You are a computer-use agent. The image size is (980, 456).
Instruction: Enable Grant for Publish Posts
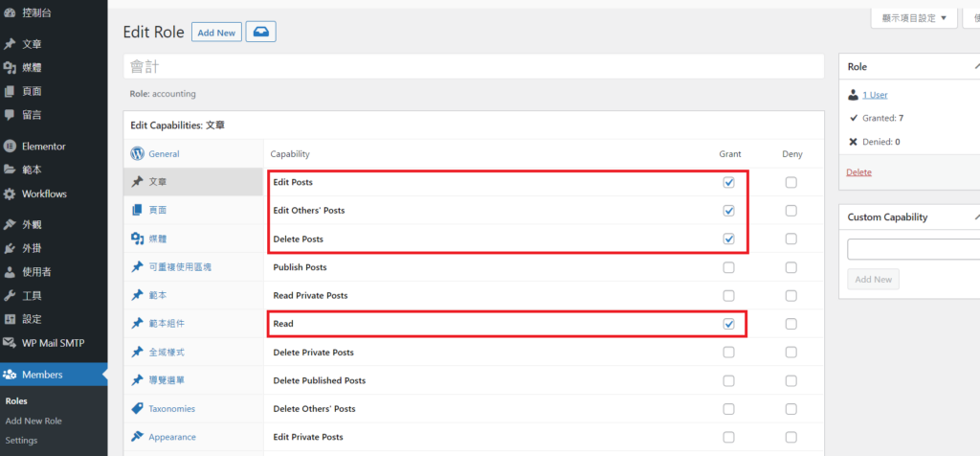pyautogui.click(x=728, y=267)
